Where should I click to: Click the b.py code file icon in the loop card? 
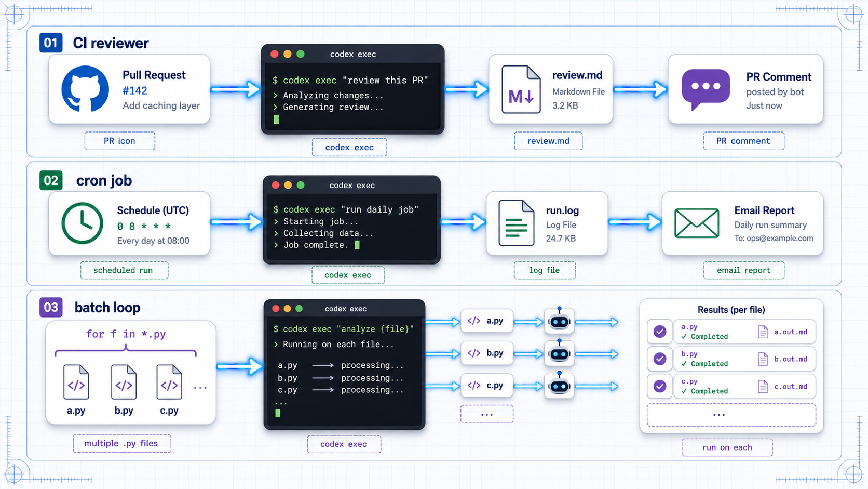pos(124,382)
